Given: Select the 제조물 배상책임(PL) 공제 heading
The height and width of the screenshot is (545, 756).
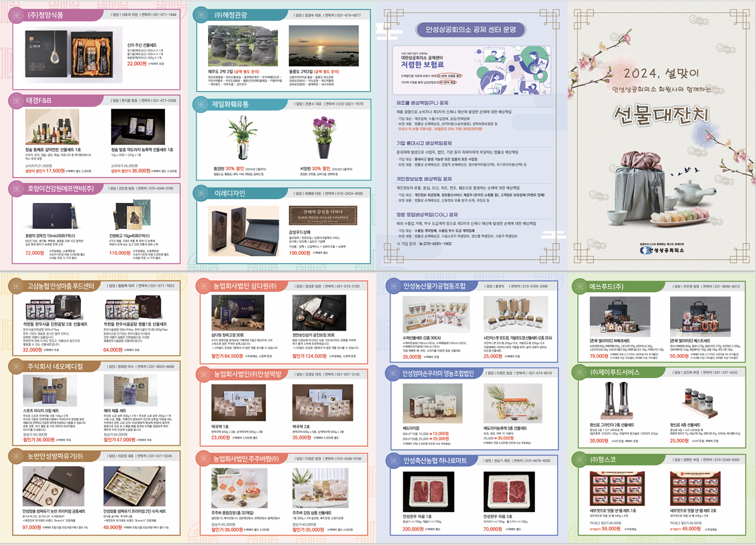Looking at the screenshot, I should pos(422,102).
